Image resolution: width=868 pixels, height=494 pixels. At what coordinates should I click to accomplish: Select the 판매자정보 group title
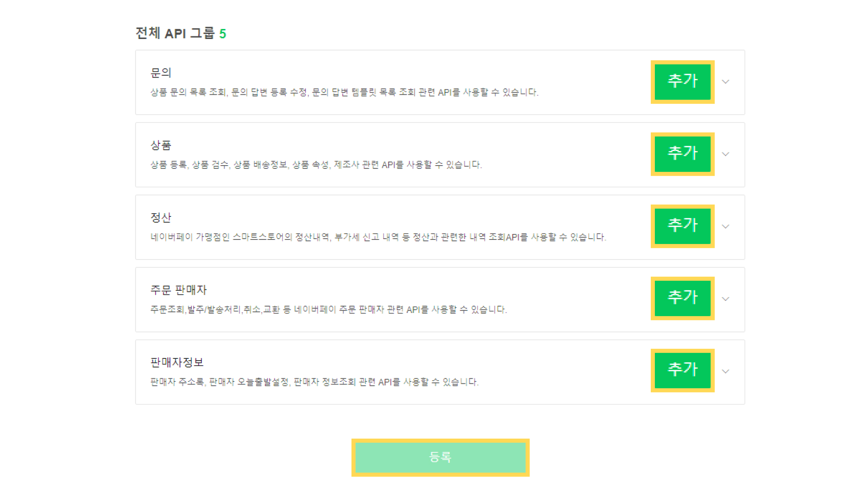[177, 362]
